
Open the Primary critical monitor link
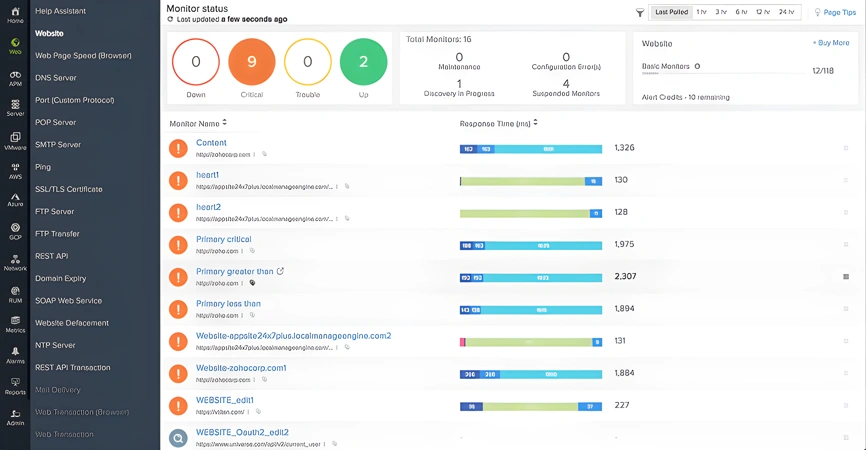[224, 239]
